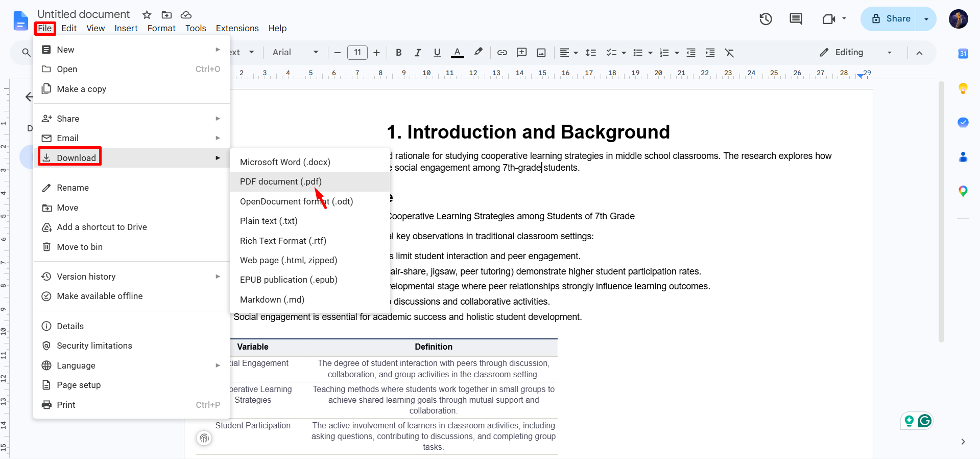Open version history clock icon
Image resolution: width=980 pixels, height=459 pixels.
click(766, 19)
